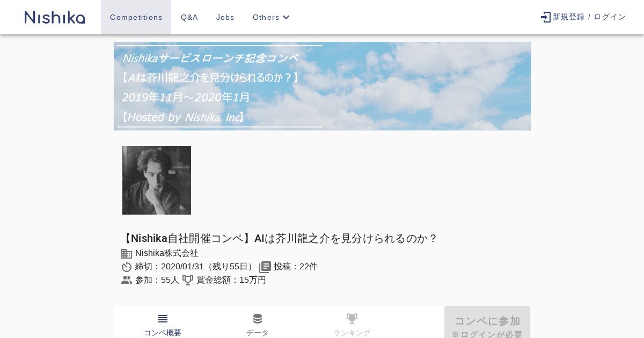Switch to the データ tab
Viewport: 644px width, 338px height.
258,325
